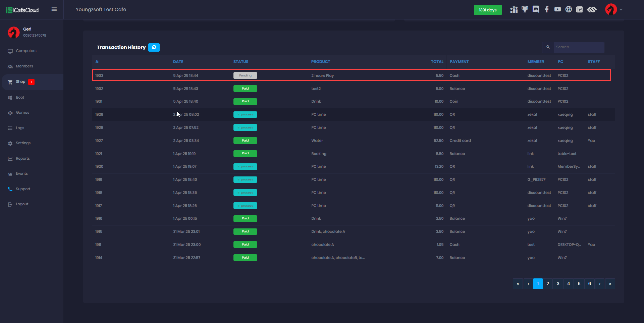Log out via sidebar Logout

point(22,204)
